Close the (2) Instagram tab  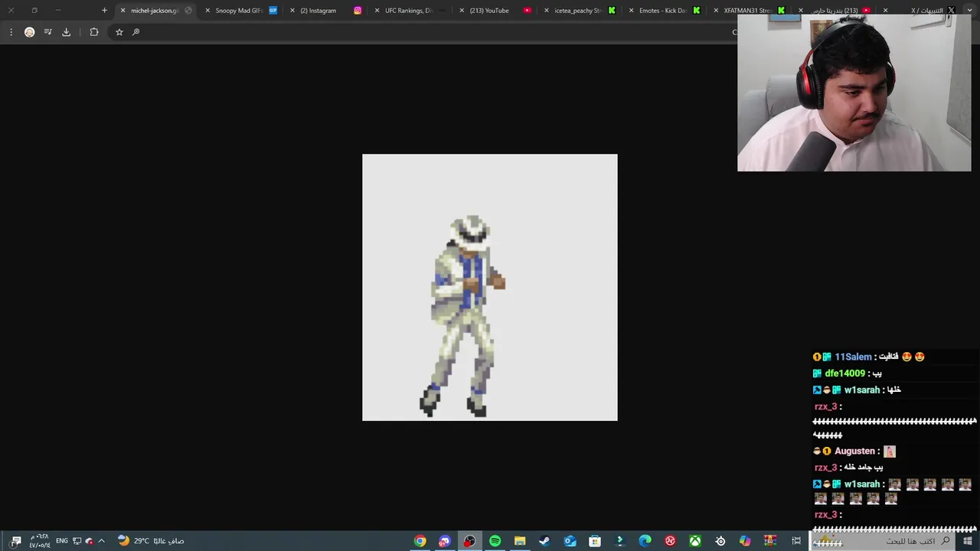[292, 11]
